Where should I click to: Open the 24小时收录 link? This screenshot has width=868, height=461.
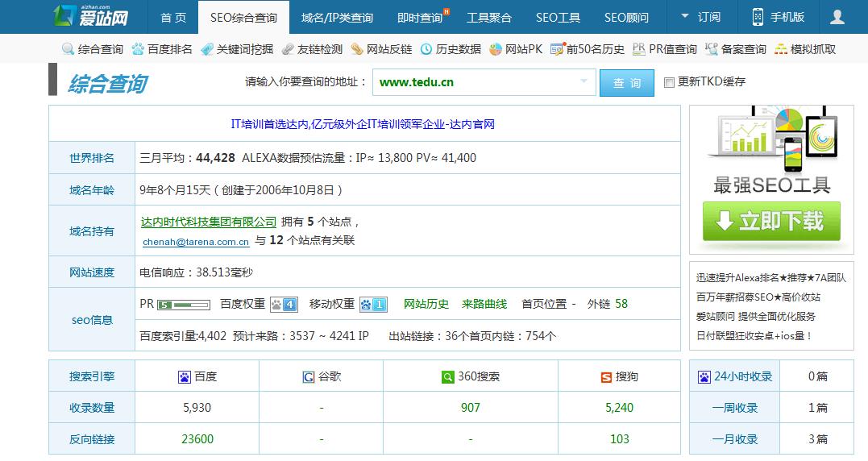coord(743,377)
